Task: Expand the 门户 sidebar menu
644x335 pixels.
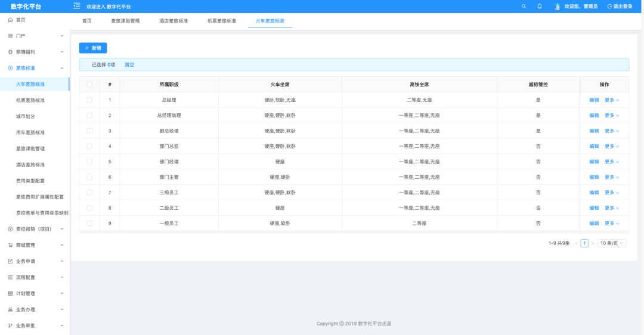Action: click(x=62, y=36)
